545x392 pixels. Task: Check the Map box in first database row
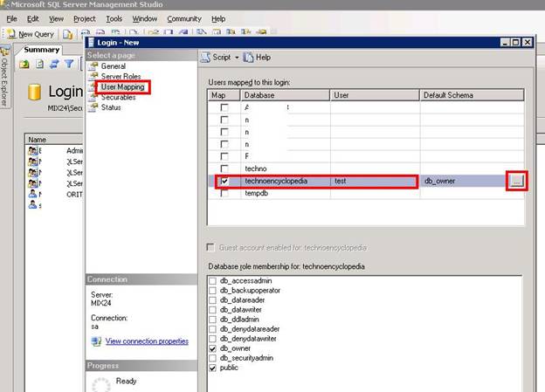224,107
